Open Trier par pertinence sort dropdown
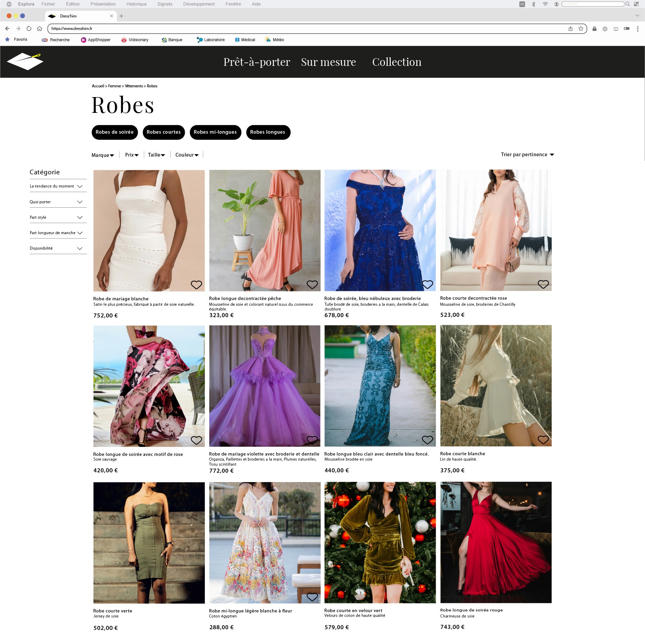The height and width of the screenshot is (644, 645). 527,155
